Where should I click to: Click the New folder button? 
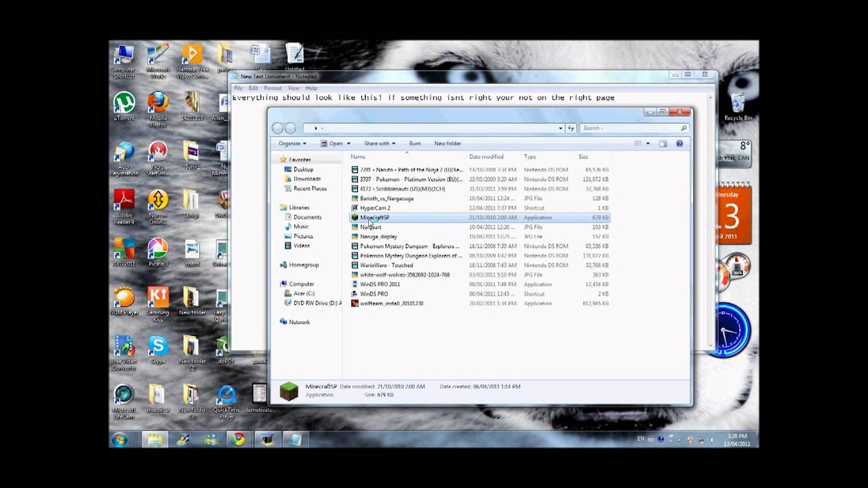click(448, 144)
